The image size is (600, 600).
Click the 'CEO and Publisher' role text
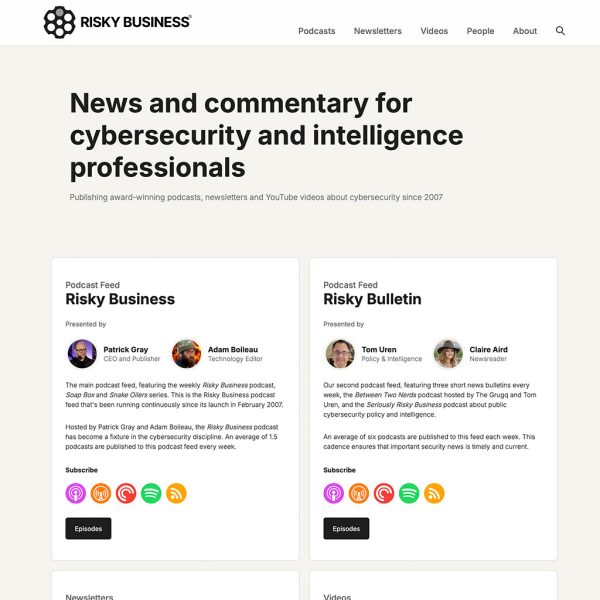click(x=132, y=359)
